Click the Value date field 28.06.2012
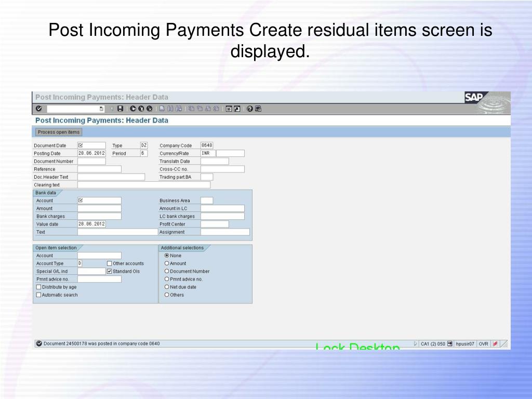Image resolution: width=532 pixels, height=399 pixels. (x=91, y=224)
